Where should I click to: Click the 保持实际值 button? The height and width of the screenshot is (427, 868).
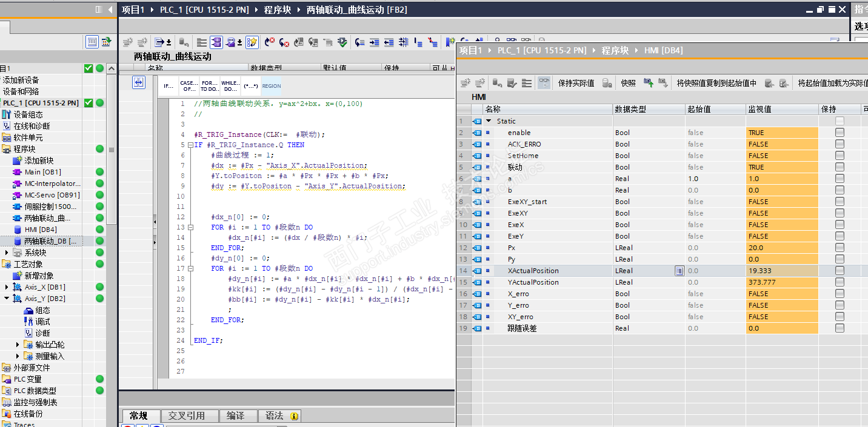click(x=575, y=83)
